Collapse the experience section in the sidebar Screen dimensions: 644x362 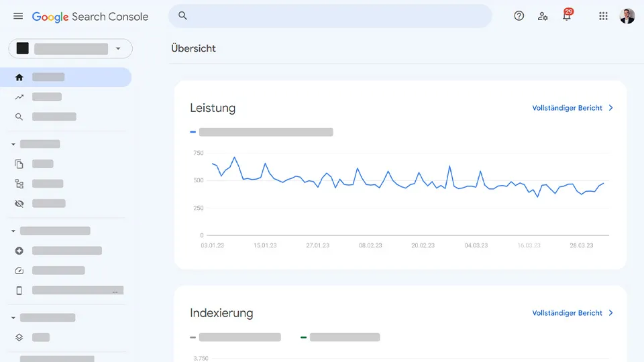click(x=13, y=231)
